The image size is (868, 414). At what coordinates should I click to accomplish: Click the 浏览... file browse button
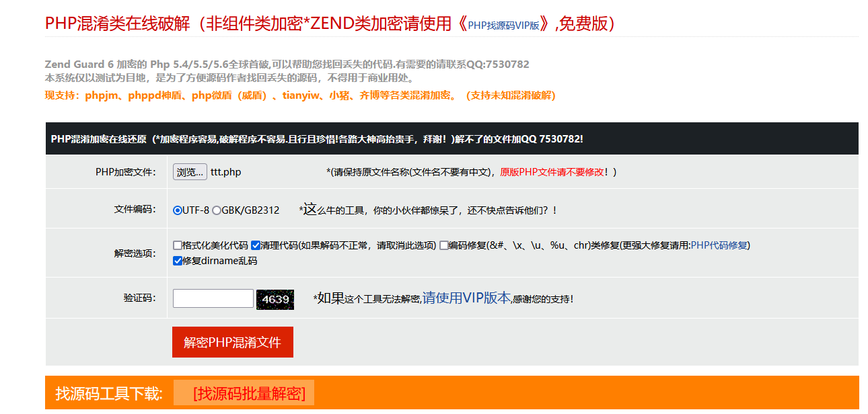(x=189, y=172)
